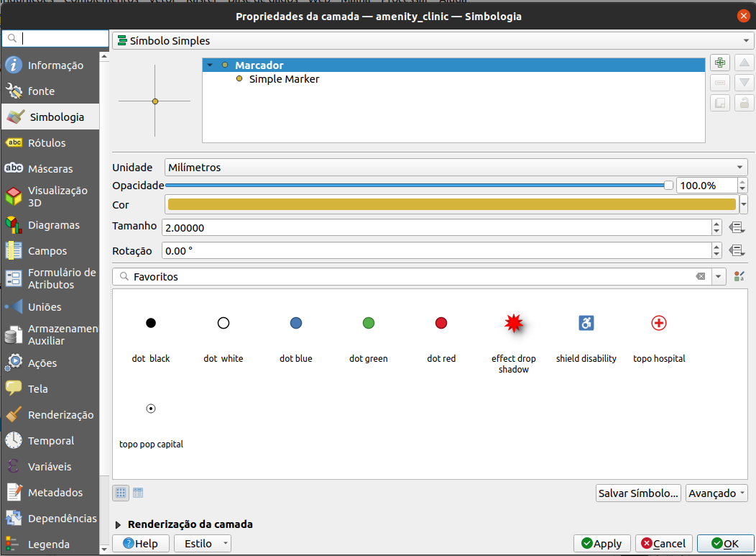Open the Avançado menu button
756x556 pixels.
click(x=716, y=493)
